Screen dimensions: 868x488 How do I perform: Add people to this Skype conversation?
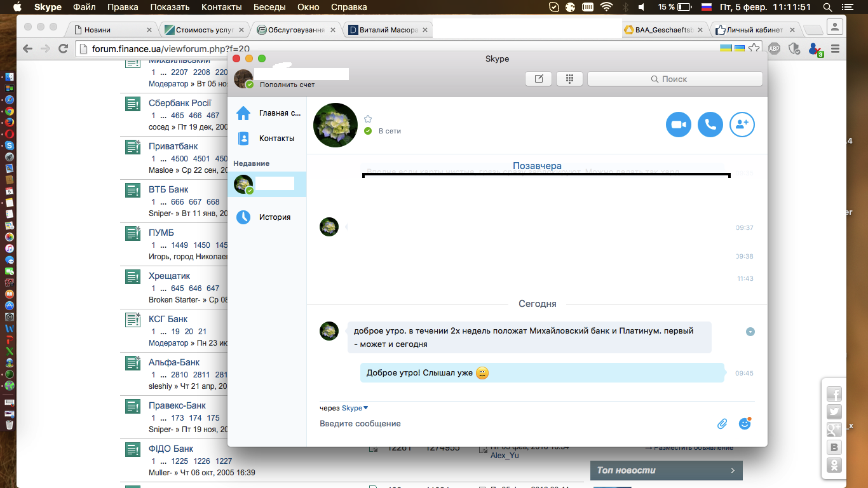742,125
